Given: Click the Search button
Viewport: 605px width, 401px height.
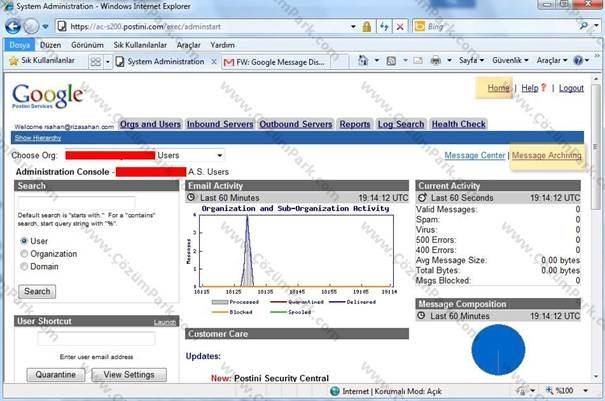Looking at the screenshot, I should pyautogui.click(x=37, y=291).
